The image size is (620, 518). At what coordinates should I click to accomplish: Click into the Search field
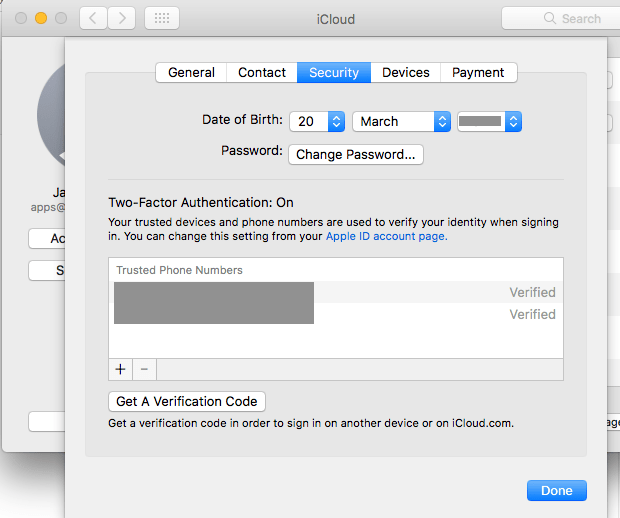561,18
